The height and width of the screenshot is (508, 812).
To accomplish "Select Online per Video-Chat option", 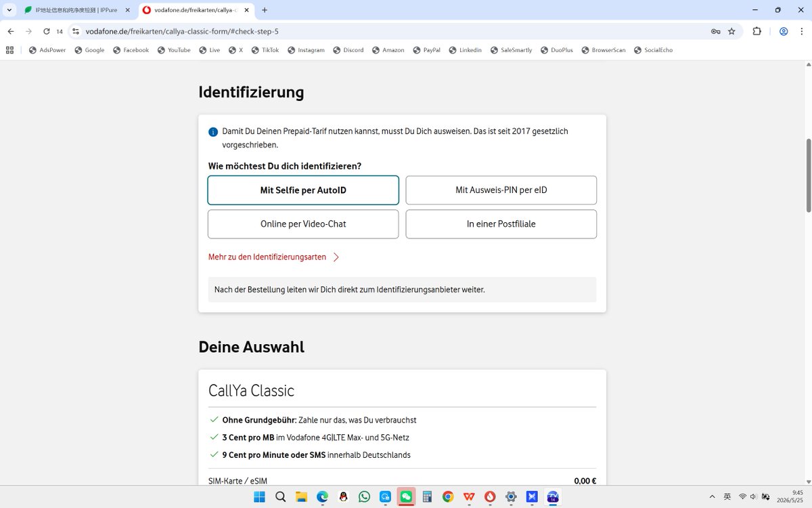I will click(x=303, y=224).
